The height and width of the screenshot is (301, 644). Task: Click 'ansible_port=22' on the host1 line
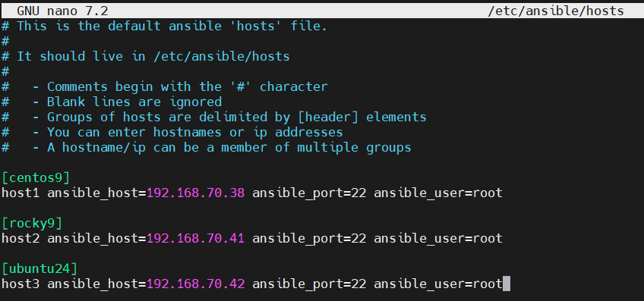point(309,193)
